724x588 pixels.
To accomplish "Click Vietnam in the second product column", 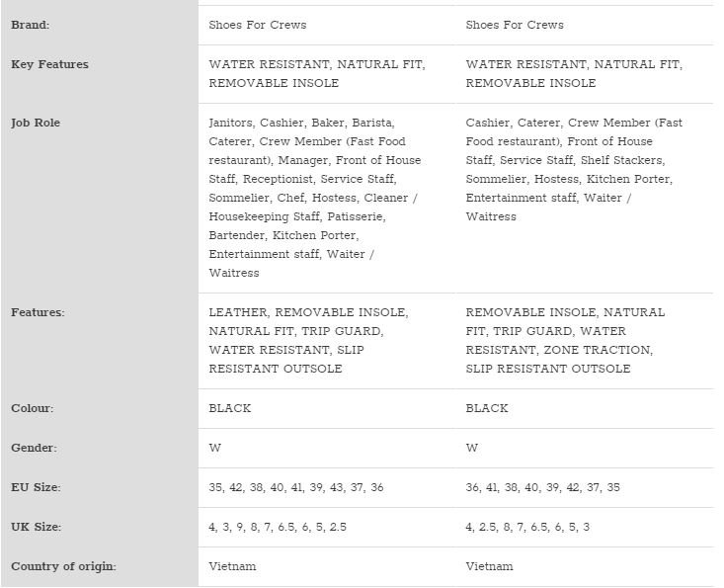I will tap(490, 566).
